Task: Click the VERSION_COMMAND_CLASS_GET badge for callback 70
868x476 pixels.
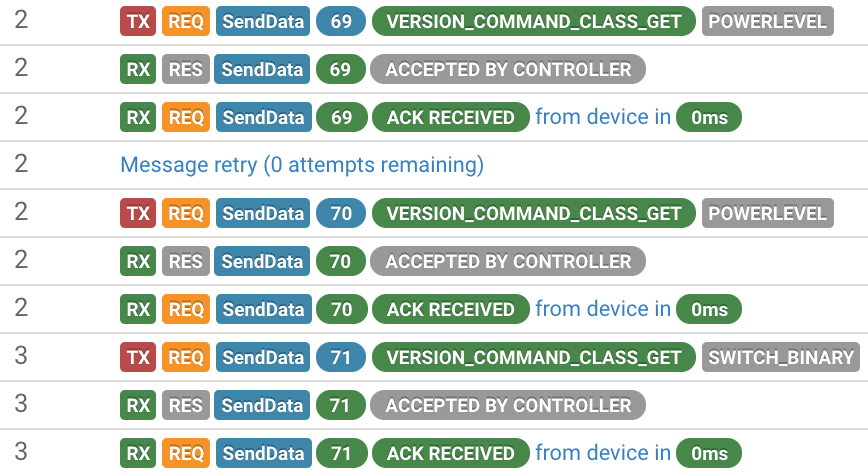Action: tap(533, 213)
